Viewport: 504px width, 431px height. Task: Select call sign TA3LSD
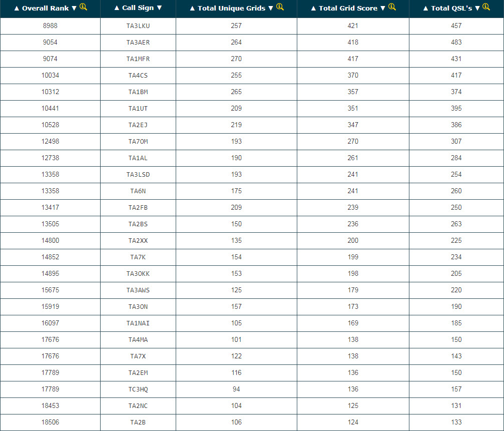(x=138, y=175)
